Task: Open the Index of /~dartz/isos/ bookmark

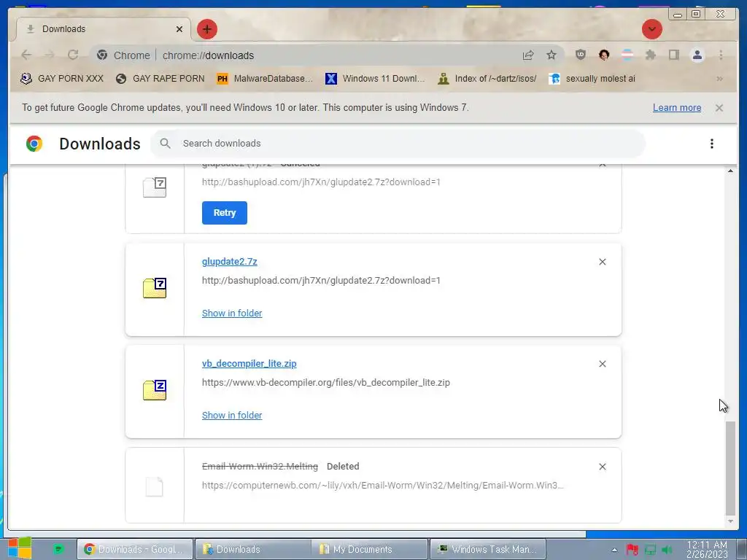Action: pos(487,79)
